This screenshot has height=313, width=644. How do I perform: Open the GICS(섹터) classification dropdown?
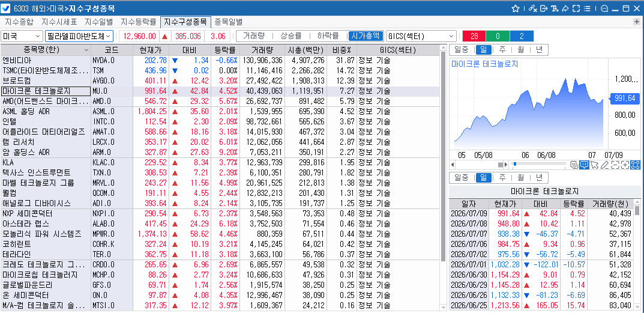click(421, 36)
